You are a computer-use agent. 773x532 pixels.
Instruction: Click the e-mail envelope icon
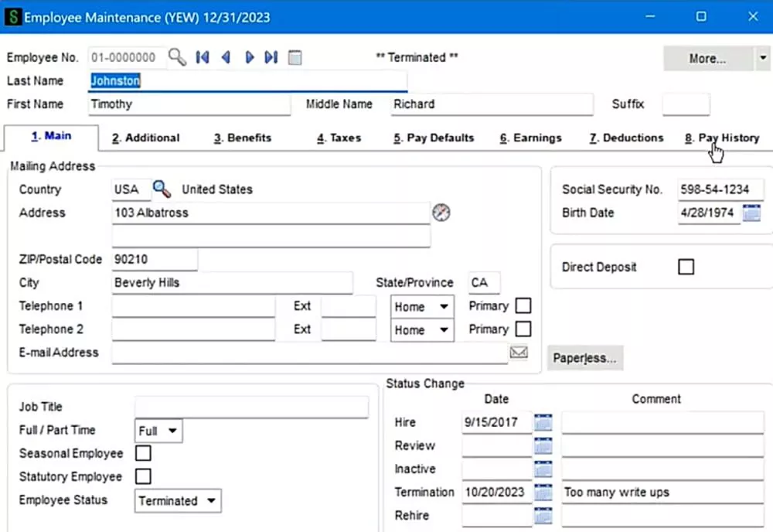pyautogui.click(x=519, y=353)
